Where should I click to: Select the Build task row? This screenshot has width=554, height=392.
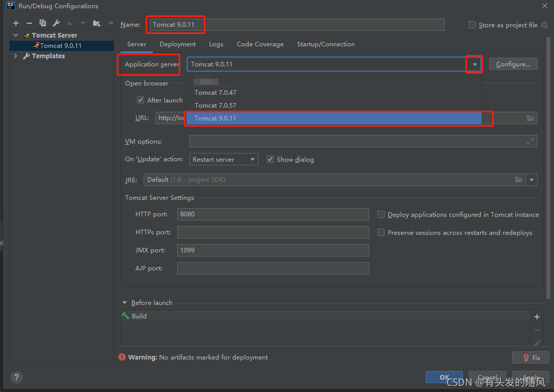click(325, 316)
